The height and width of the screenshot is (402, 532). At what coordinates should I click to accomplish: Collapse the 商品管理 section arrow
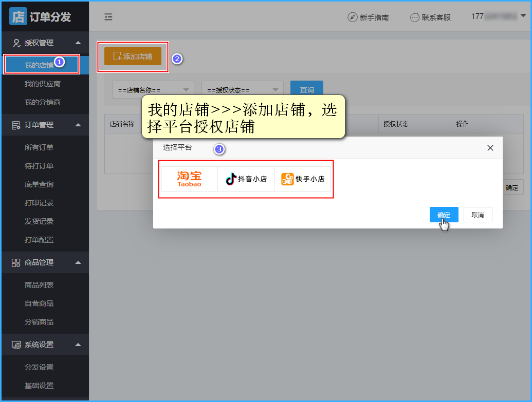[x=78, y=263]
